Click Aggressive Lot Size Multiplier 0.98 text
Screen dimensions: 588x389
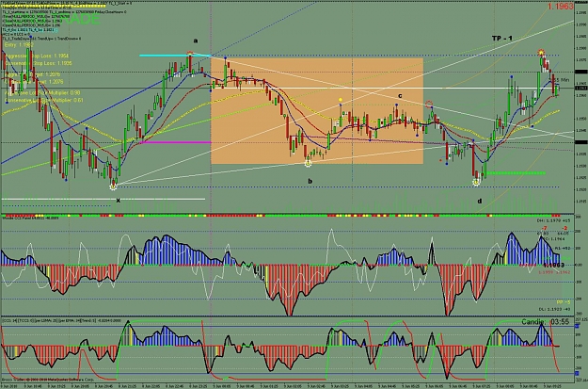(x=42, y=92)
